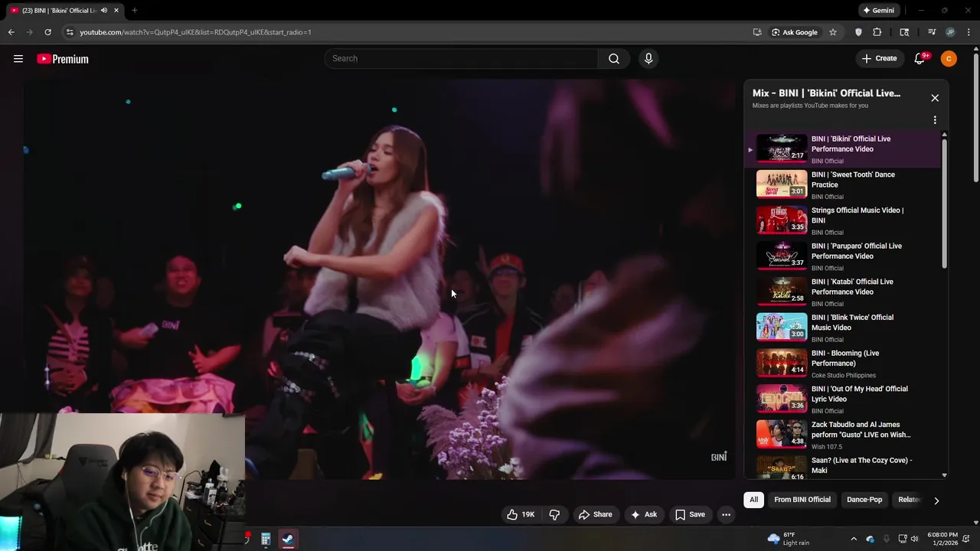
Task: Select the Dance-Pop filter chip
Action: pos(864,500)
